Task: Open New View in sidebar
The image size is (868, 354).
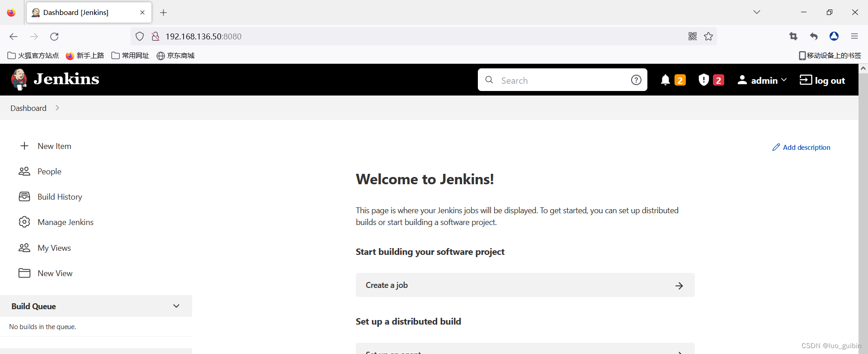Action: click(55, 273)
